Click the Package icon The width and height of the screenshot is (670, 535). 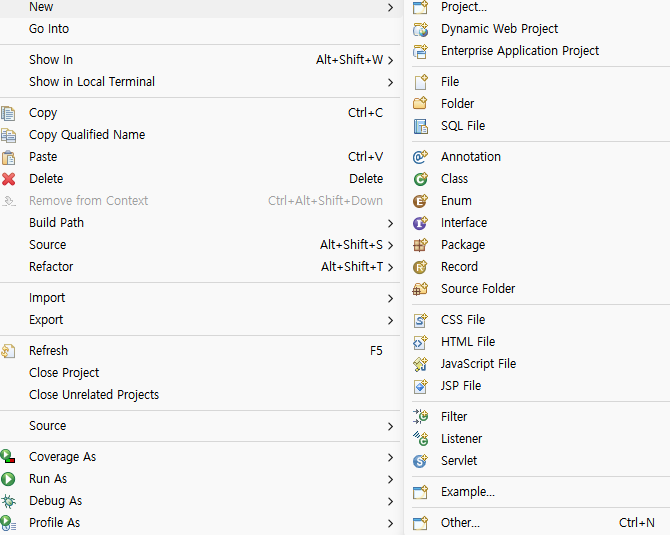click(420, 245)
